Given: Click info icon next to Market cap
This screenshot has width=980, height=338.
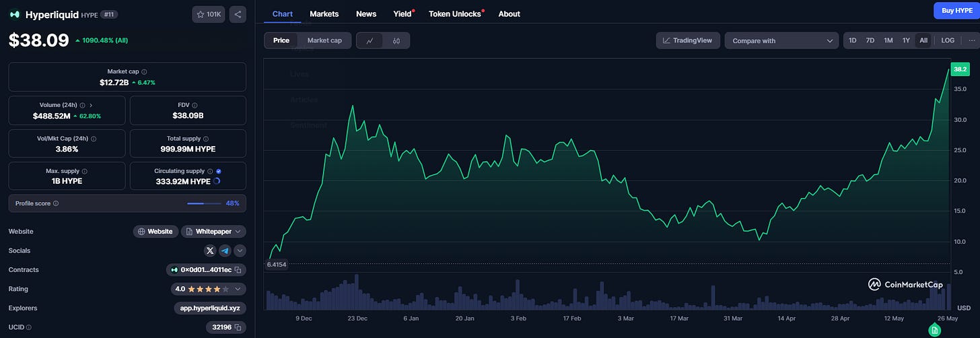Looking at the screenshot, I should click(144, 71).
